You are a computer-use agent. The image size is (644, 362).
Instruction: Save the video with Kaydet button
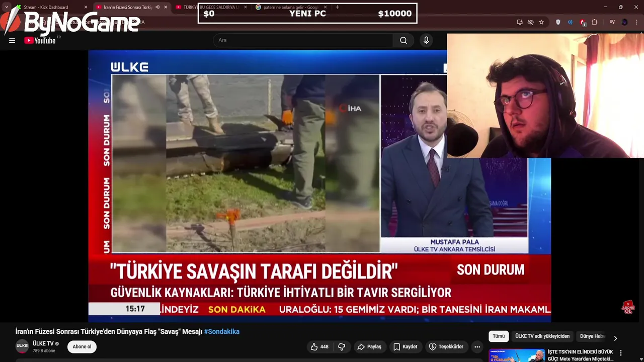click(x=405, y=347)
